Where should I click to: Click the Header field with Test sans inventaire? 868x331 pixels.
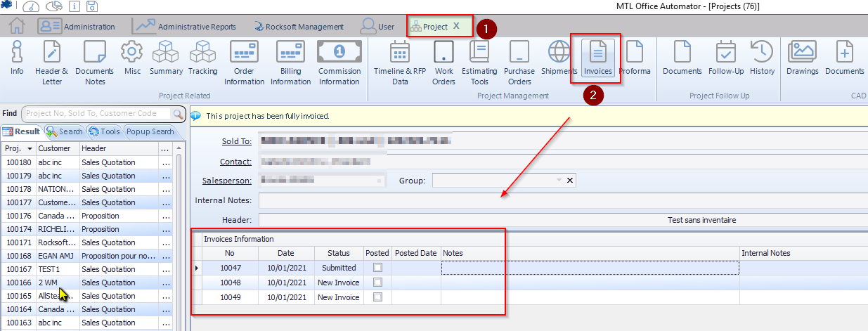(563, 220)
